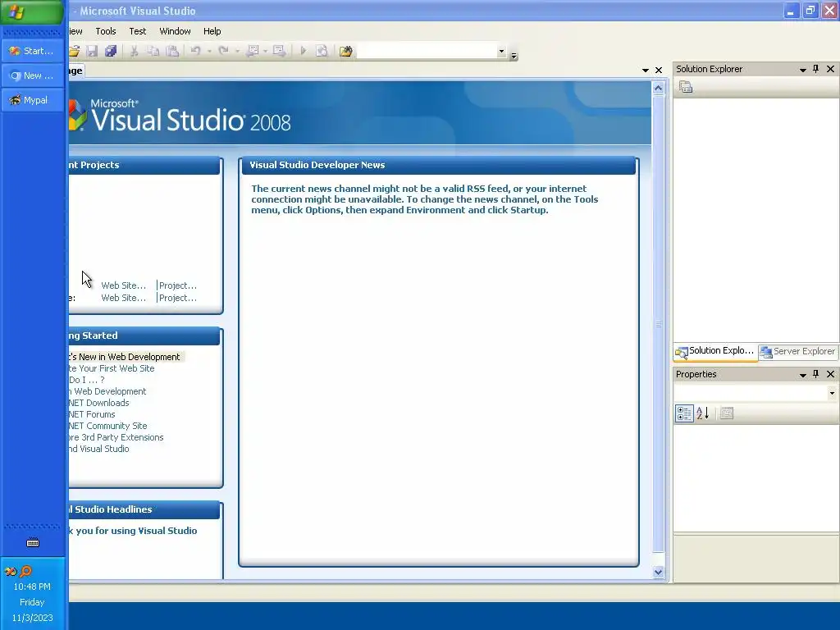Close the Start Page document tab
The height and width of the screenshot is (630, 840).
point(659,71)
